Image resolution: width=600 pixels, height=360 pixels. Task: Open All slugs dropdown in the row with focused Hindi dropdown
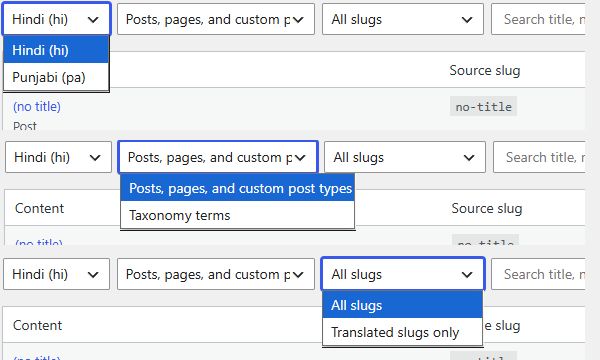click(403, 19)
